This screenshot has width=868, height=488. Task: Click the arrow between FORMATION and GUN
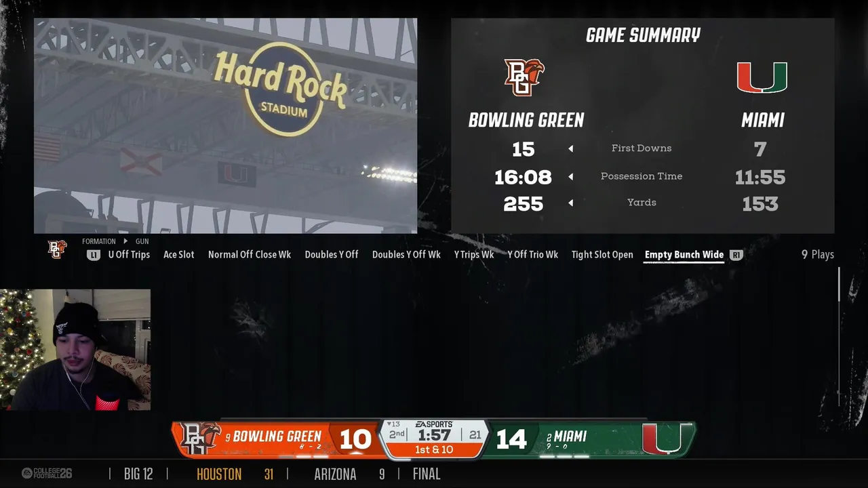[x=125, y=241]
